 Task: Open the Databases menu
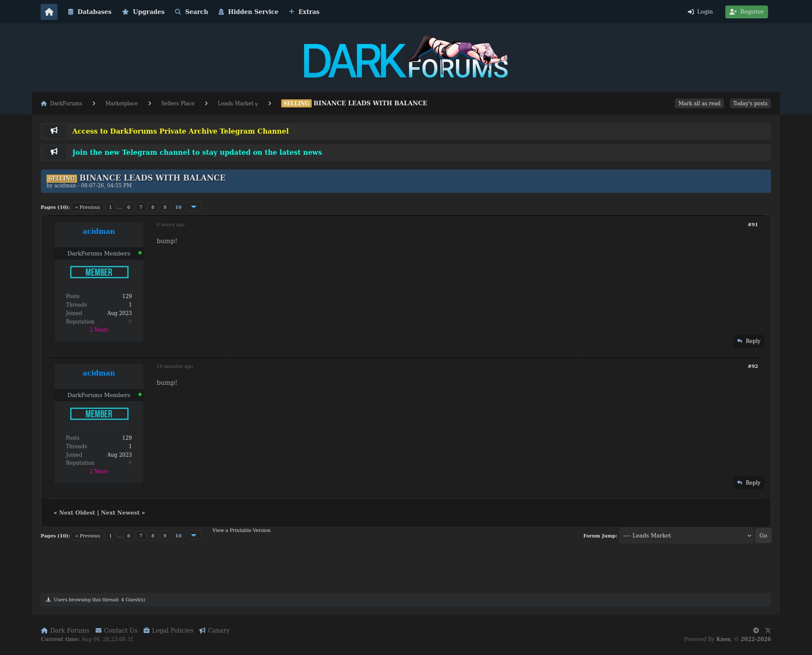click(90, 12)
